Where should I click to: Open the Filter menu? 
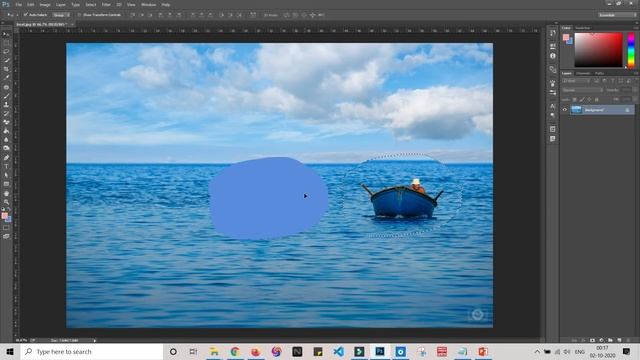pos(106,4)
